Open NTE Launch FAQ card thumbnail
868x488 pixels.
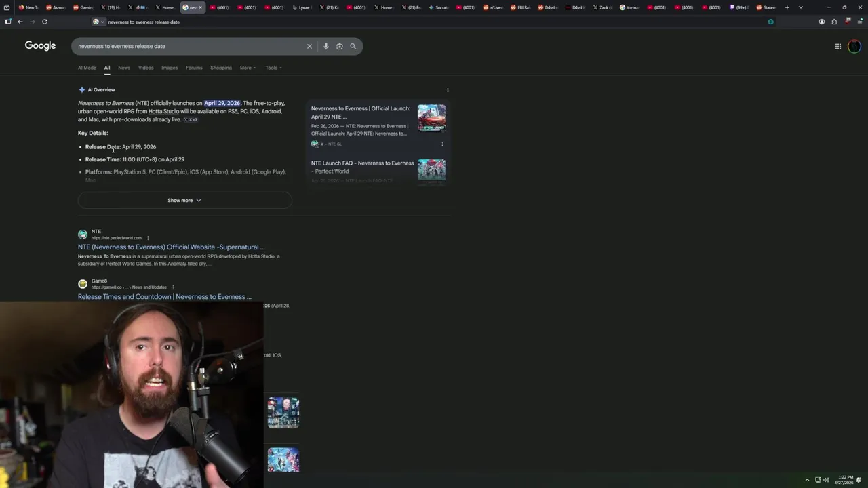[x=431, y=169]
